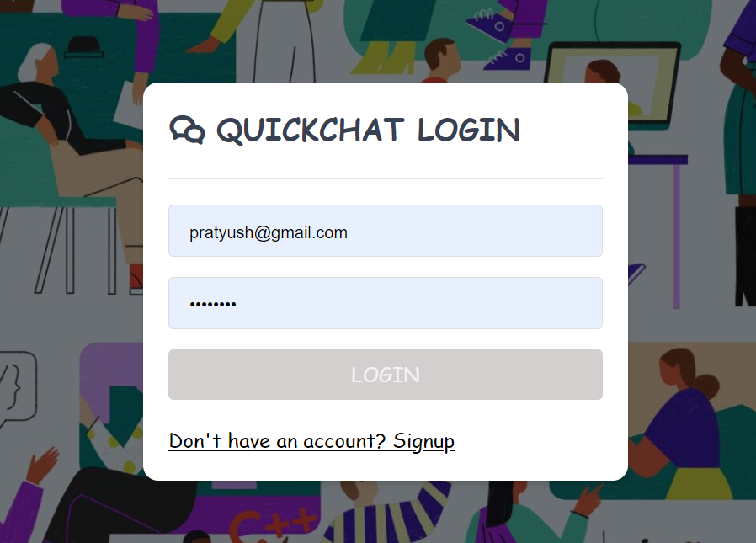Focus the email field containing pratyush@gmail.com
Viewport: 756px width, 543px height.
point(385,232)
